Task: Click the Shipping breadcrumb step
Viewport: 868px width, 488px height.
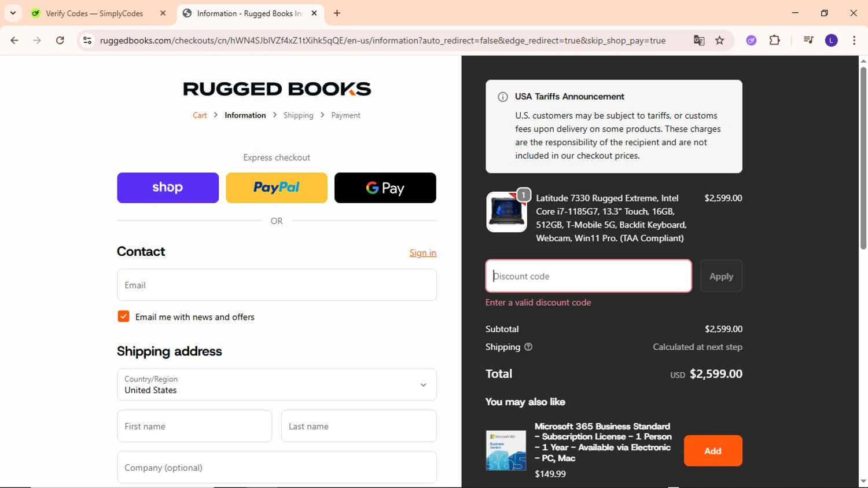Action: (x=299, y=115)
